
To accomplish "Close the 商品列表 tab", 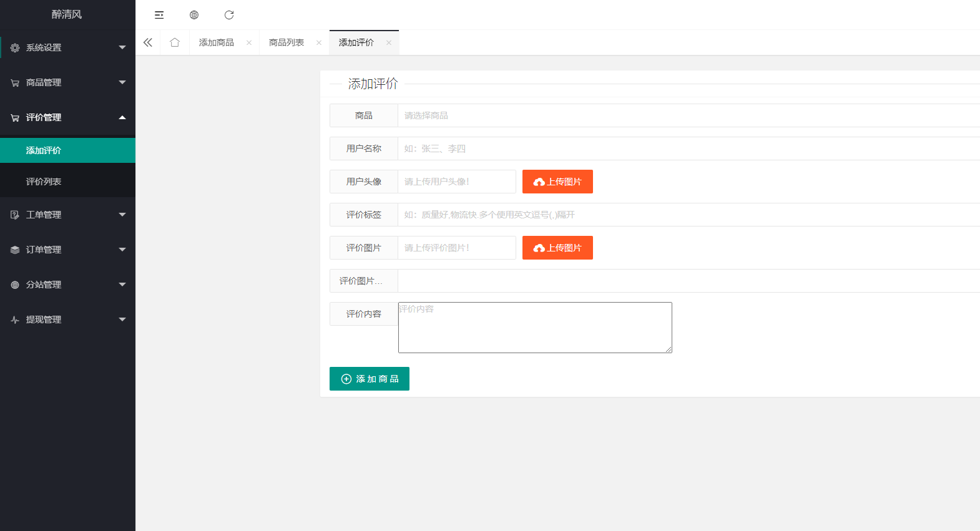I will point(319,42).
